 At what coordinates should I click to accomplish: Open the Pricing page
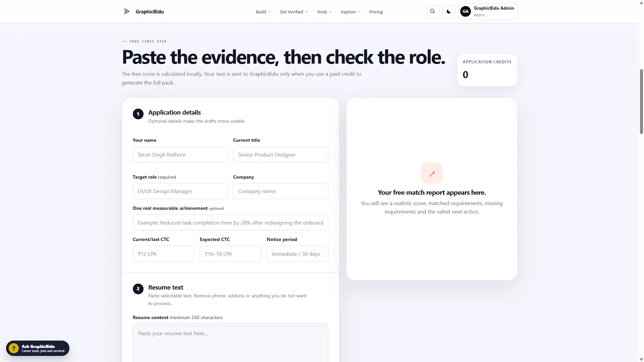point(376,12)
